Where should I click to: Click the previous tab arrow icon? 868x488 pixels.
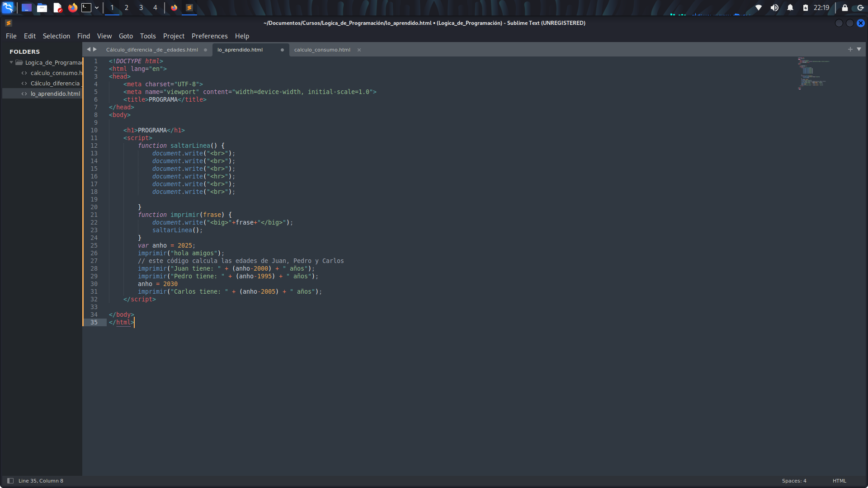pyautogui.click(x=89, y=49)
